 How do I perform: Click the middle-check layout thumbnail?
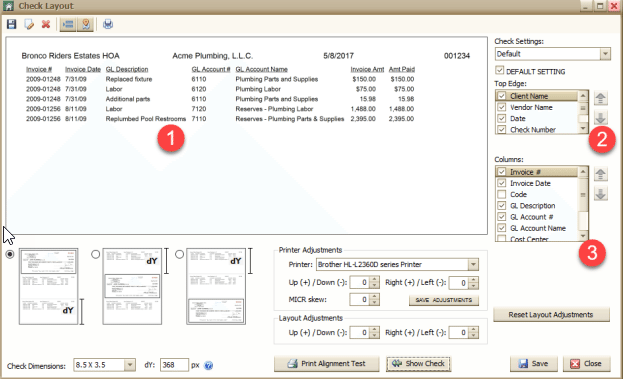click(132, 286)
